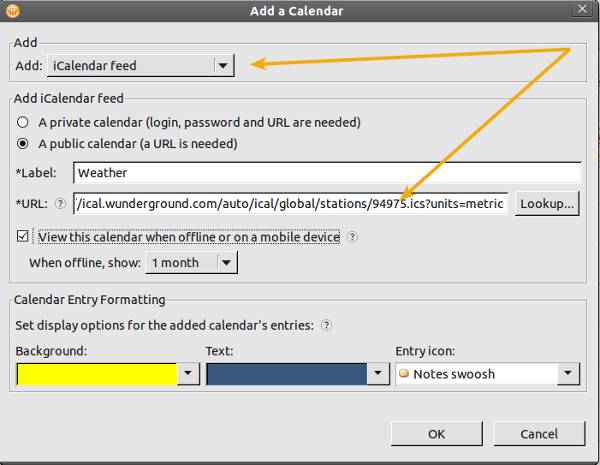Uncheck View this calendar when offline checkbox
The width and height of the screenshot is (600, 465).
pyautogui.click(x=23, y=236)
